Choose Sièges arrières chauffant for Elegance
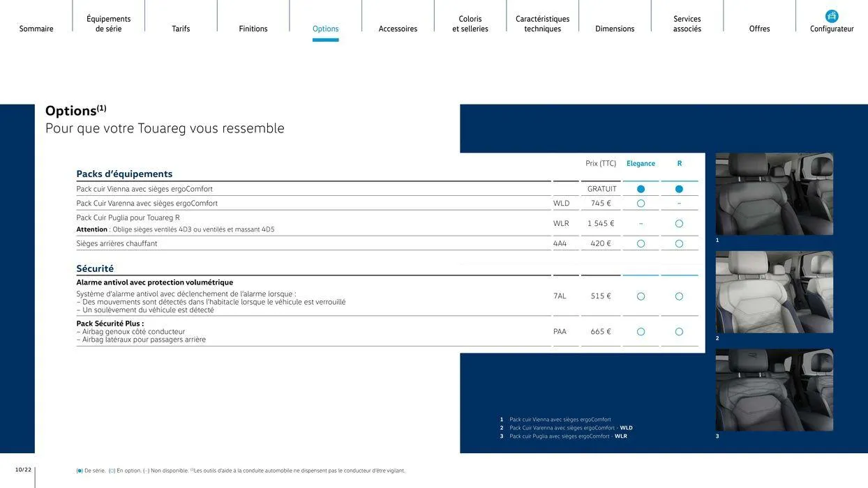The image size is (868, 488). pyautogui.click(x=641, y=244)
